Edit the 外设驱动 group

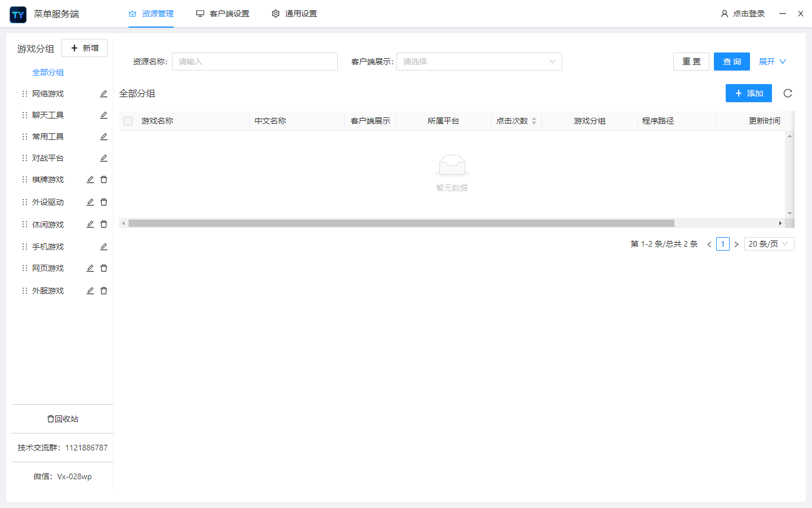click(90, 202)
